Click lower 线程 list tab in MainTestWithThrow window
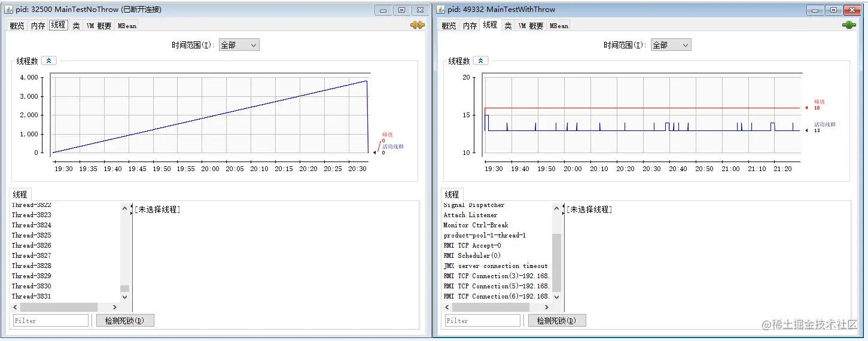Screen dimensions: 868x341 [452, 194]
